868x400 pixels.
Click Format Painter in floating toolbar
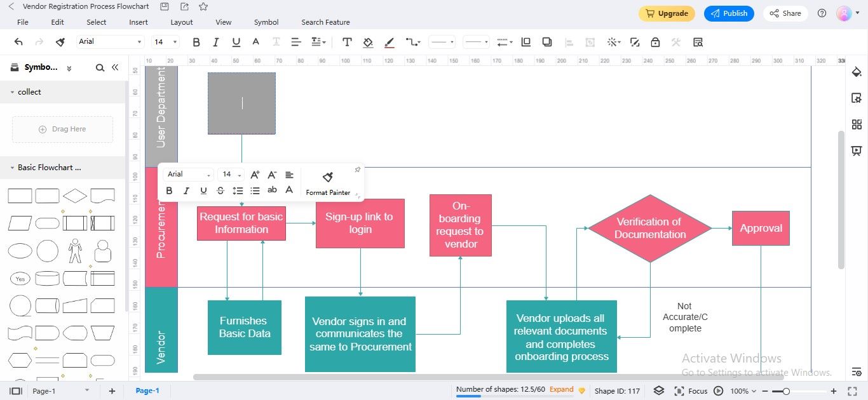pos(328,183)
